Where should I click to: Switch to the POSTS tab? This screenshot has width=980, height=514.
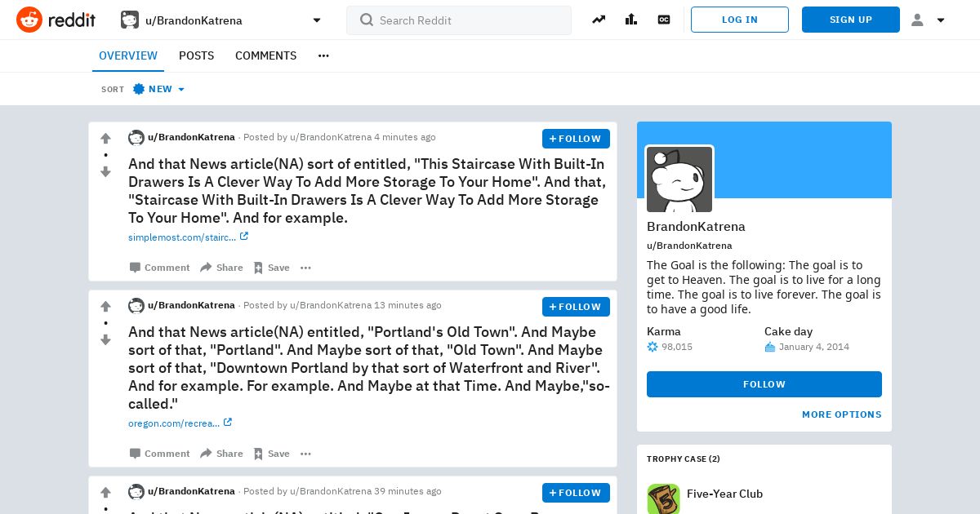[196, 55]
